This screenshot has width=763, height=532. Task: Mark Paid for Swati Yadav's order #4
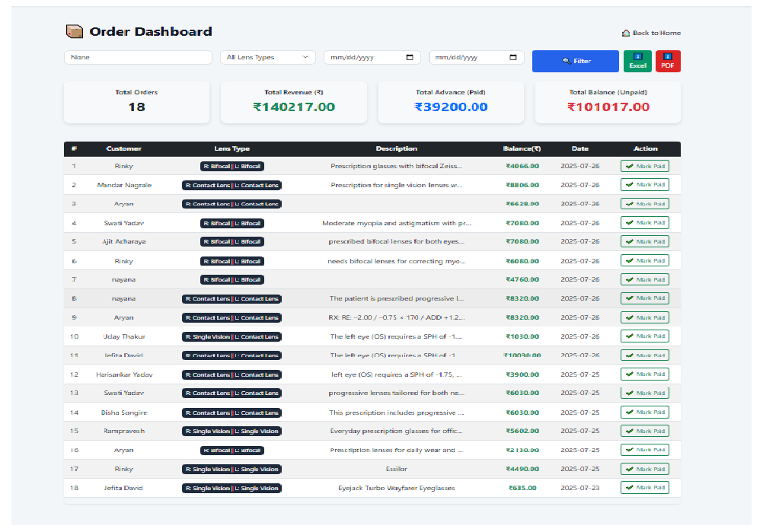tap(644, 223)
